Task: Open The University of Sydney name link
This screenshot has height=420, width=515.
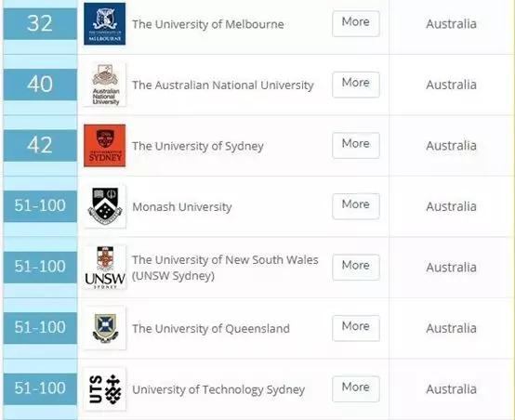Action: click(x=198, y=146)
